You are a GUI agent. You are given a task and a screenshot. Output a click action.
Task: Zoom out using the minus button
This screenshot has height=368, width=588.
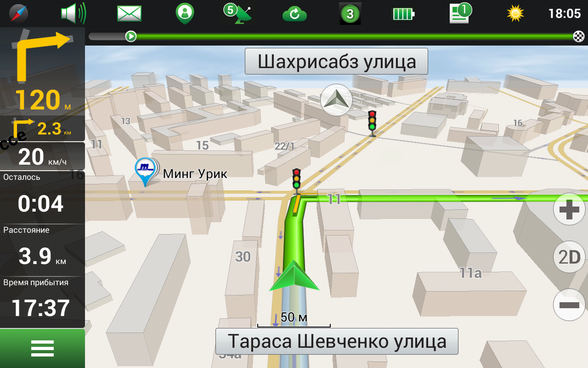click(x=568, y=304)
